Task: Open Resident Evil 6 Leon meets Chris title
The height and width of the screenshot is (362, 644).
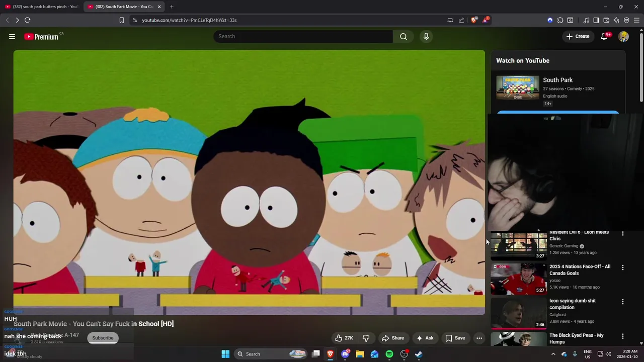Action: click(579, 235)
